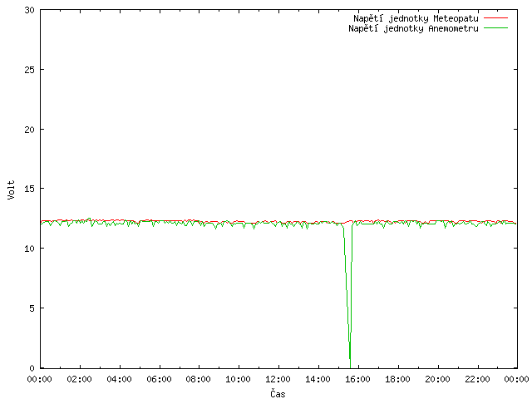The height and width of the screenshot is (399, 532).
Task: Click the x-axis time label 20:00
Action: coord(437,379)
